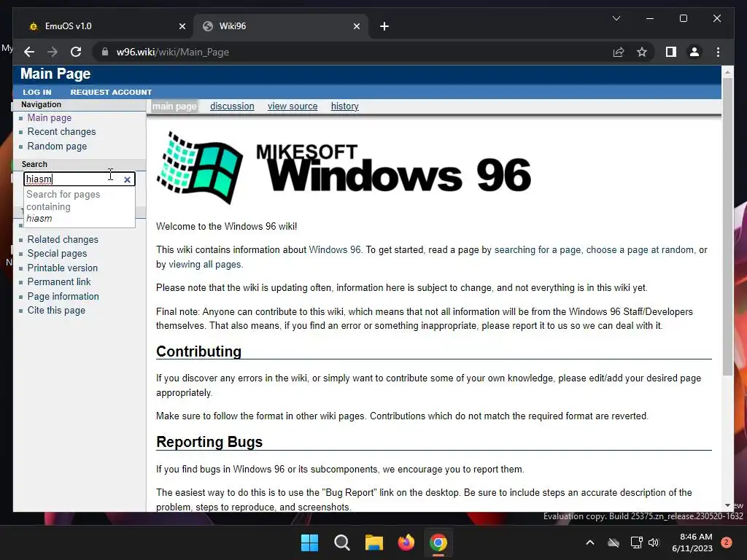Toggle the browser side panel icon
This screenshot has height=560, width=747.
pos(671,52)
